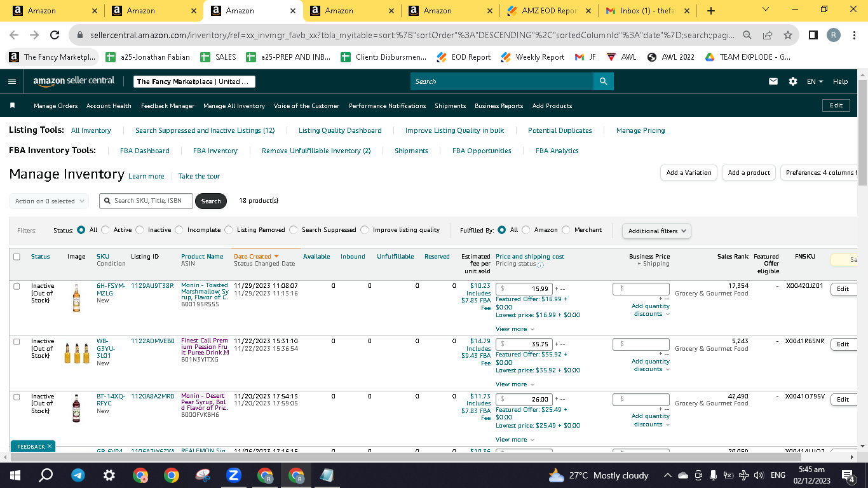Click the Add a Variation button
The width and height of the screenshot is (868, 488).
tap(689, 173)
